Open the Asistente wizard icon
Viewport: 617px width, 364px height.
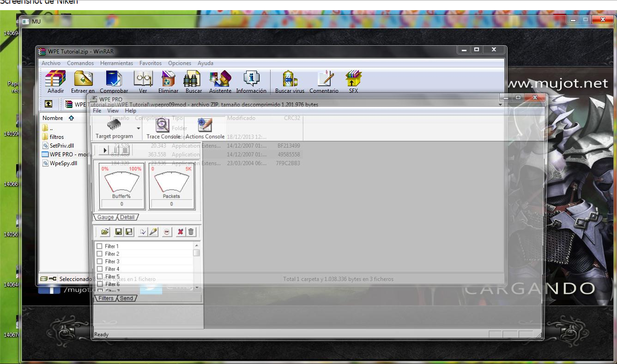coord(220,79)
